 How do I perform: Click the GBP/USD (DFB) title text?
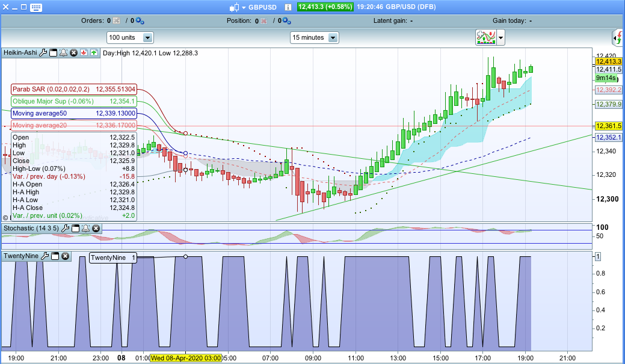(x=411, y=7)
